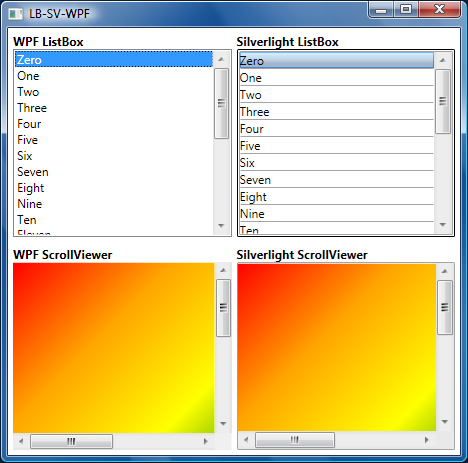Select Three in the WPF ListBox
Image resolution: width=468 pixels, height=463 pixels.
114,108
